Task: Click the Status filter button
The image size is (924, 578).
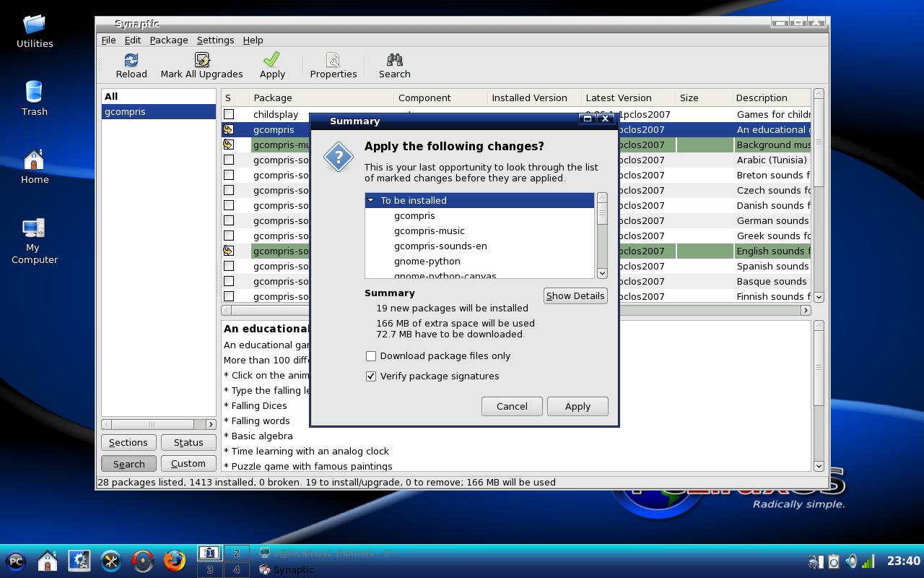Action: pyautogui.click(x=188, y=443)
